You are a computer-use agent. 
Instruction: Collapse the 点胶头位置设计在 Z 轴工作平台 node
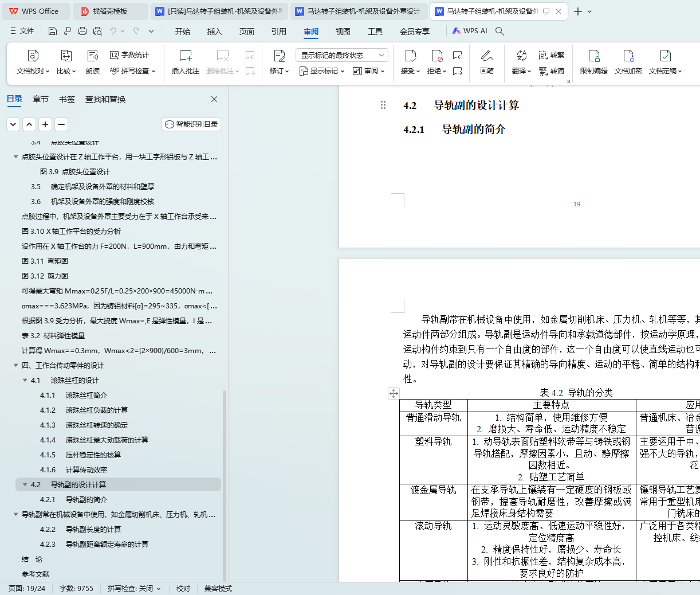click(x=15, y=156)
